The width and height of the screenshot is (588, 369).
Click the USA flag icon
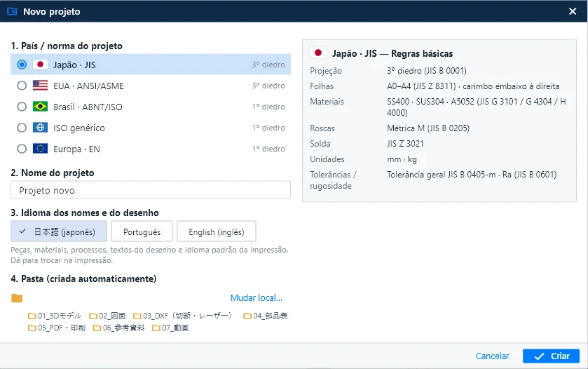pyautogui.click(x=40, y=86)
